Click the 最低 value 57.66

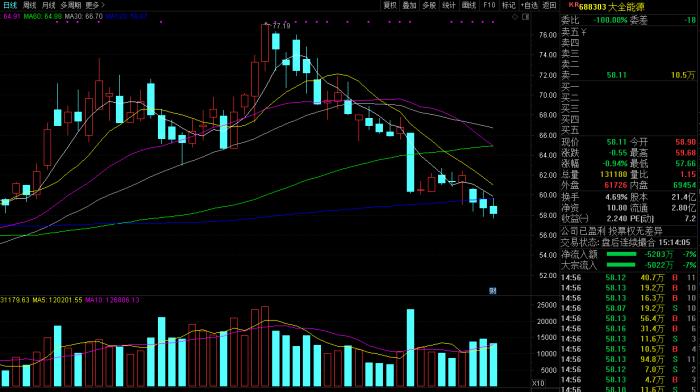click(x=685, y=164)
